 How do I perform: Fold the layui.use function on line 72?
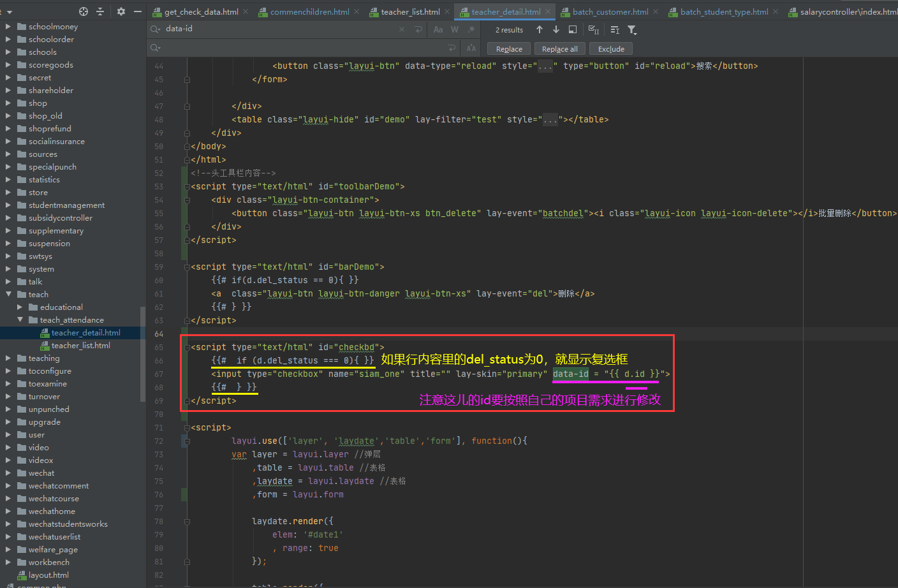click(x=187, y=441)
